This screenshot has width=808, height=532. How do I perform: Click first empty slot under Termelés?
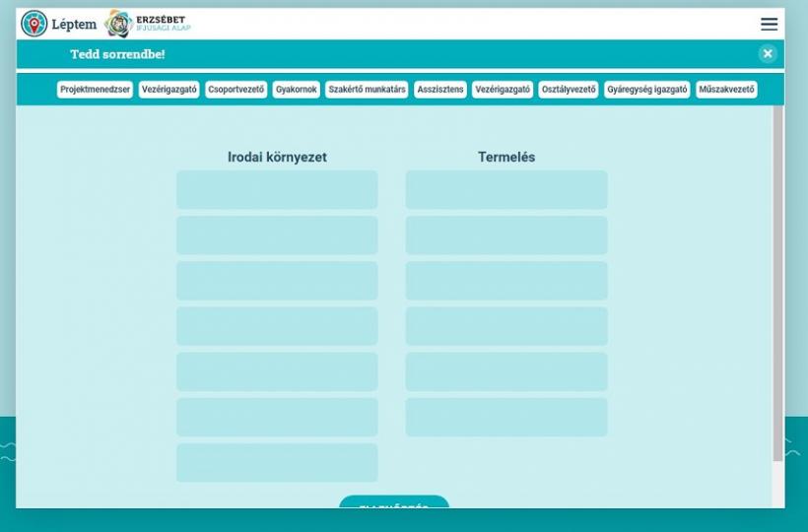pos(506,190)
